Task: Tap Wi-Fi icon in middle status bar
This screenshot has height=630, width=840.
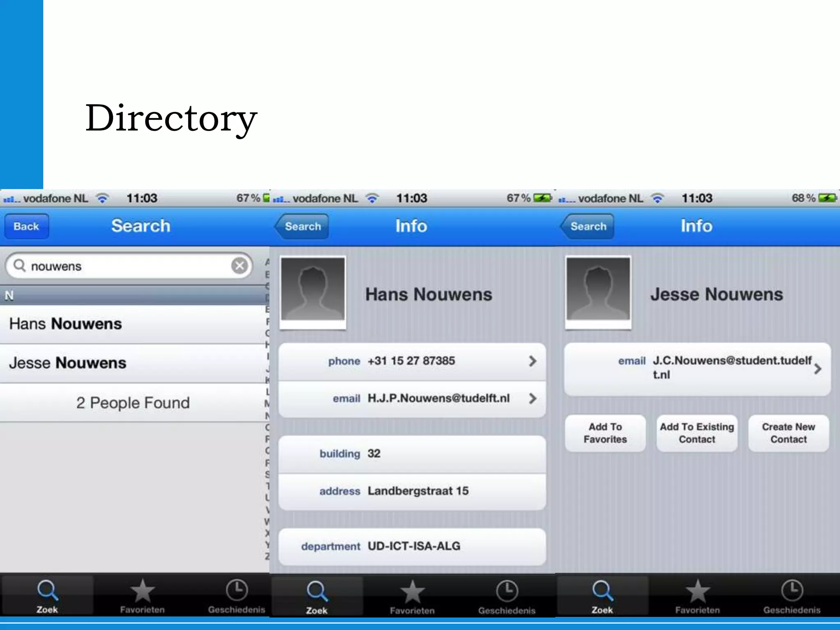Action: 372,199
